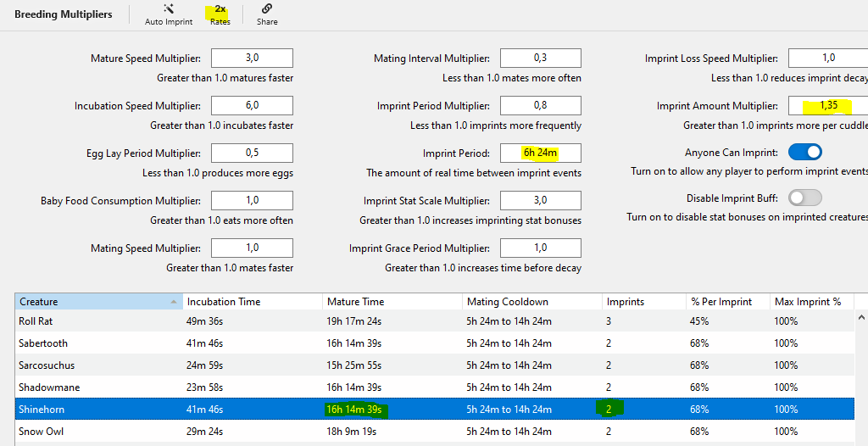Edit the Baby Food Consumption Multiplier field

click(x=252, y=201)
